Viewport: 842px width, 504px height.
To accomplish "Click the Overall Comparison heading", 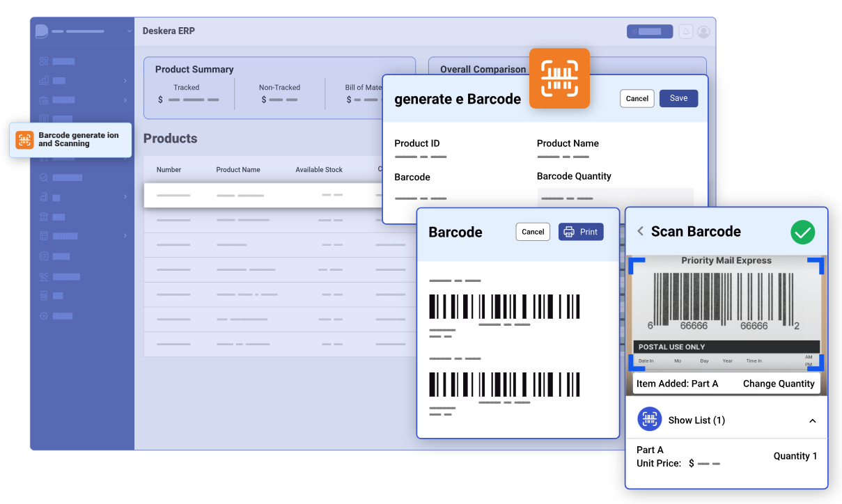I will (x=483, y=70).
